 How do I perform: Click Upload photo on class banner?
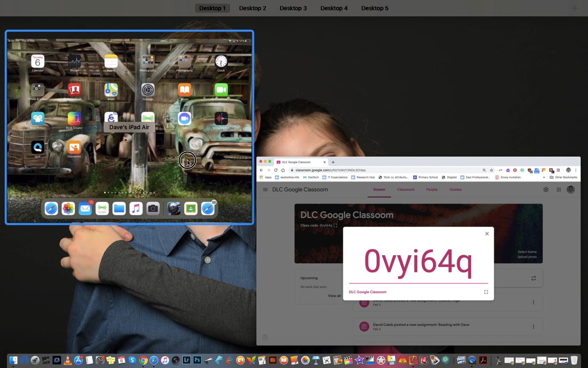click(527, 257)
